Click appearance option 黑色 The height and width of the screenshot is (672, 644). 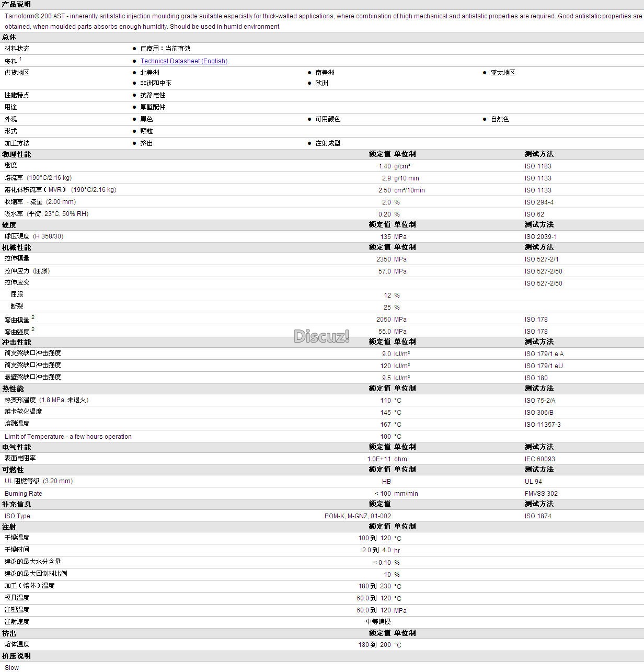tap(146, 119)
